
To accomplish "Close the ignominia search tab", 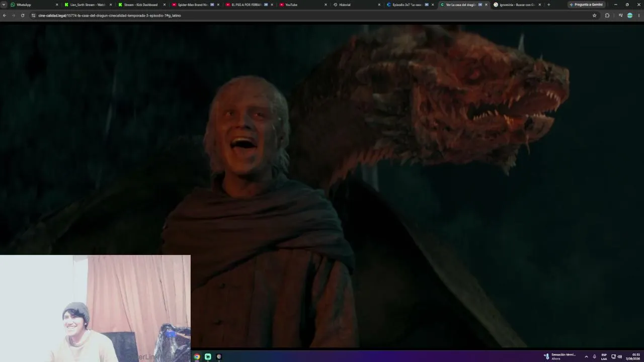I will [x=540, y=5].
